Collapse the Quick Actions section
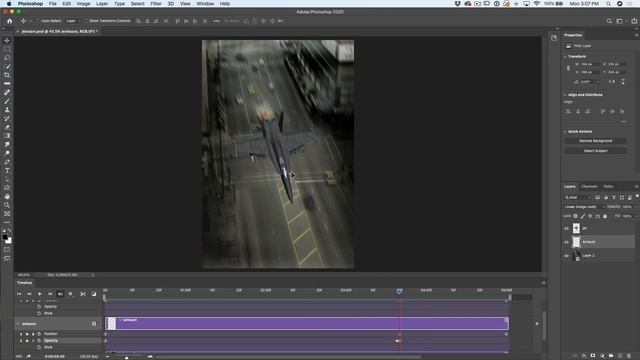This screenshot has height=360, width=640. point(565,131)
